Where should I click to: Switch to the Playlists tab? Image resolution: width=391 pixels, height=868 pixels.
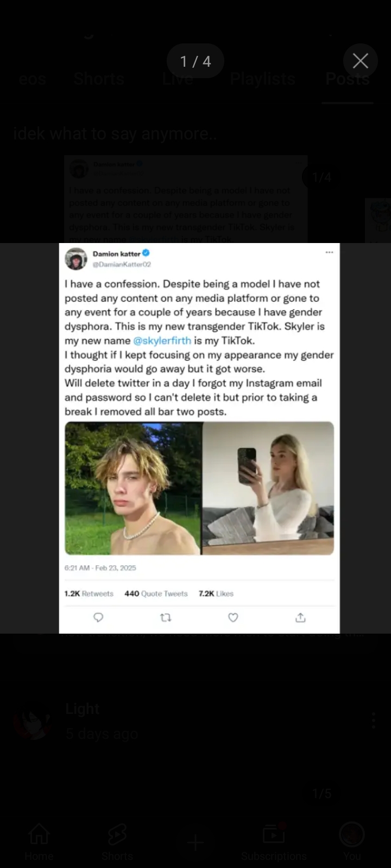click(x=262, y=79)
